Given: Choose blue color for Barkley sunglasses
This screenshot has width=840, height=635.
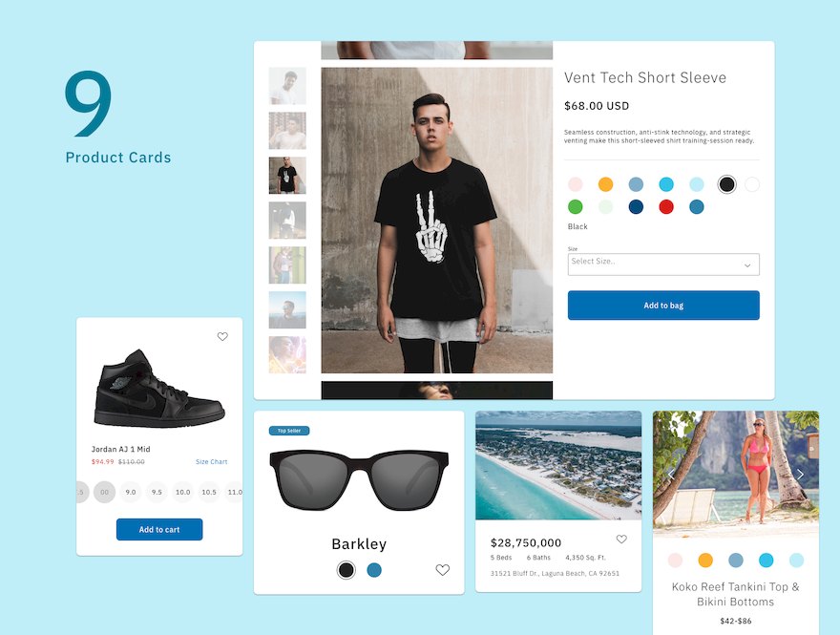Looking at the screenshot, I should 374,570.
